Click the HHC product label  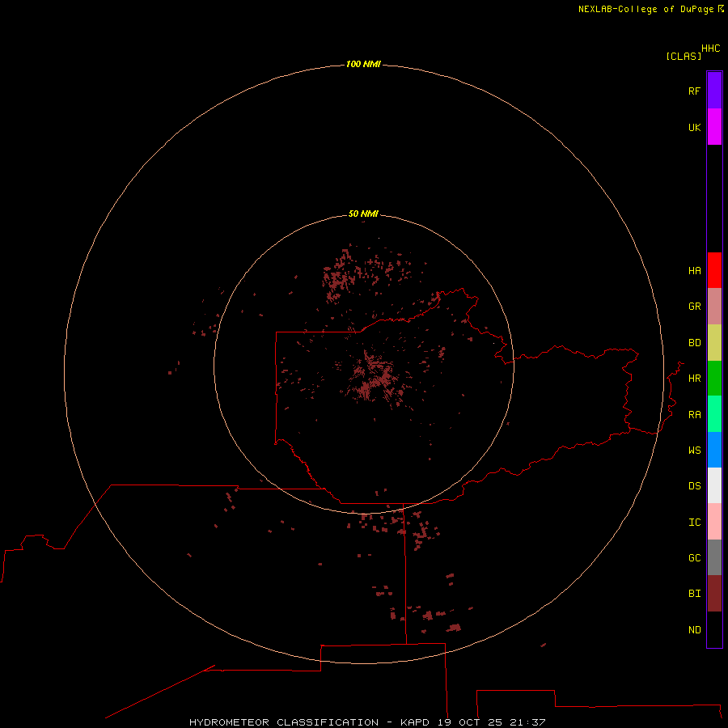pos(710,49)
